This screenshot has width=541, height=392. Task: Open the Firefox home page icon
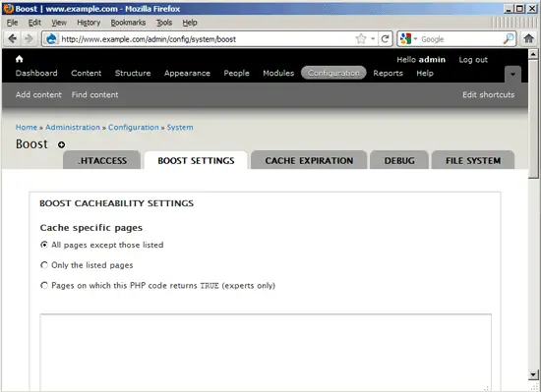[x=528, y=38]
